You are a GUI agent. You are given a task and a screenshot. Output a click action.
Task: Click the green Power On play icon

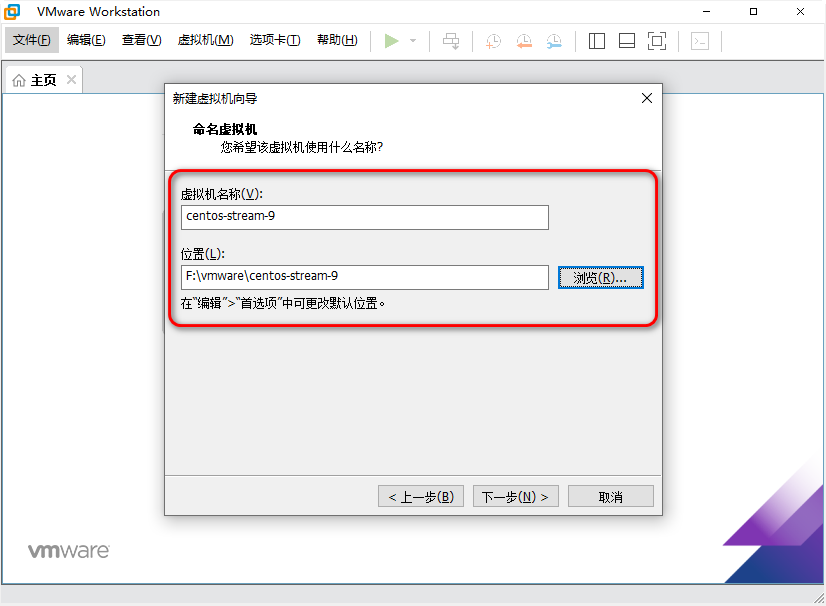391,41
